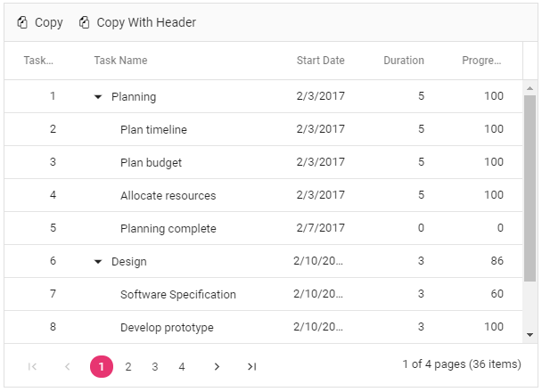The width and height of the screenshot is (542, 392).
Task: Click Software Specification start date cell
Action: [x=320, y=294]
